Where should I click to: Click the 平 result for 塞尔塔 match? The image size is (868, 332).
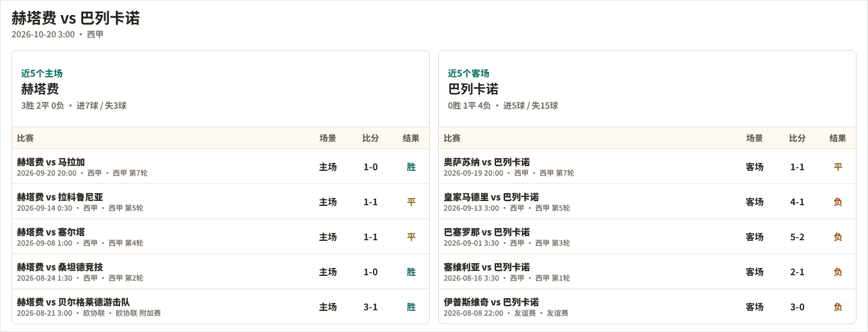[411, 237]
